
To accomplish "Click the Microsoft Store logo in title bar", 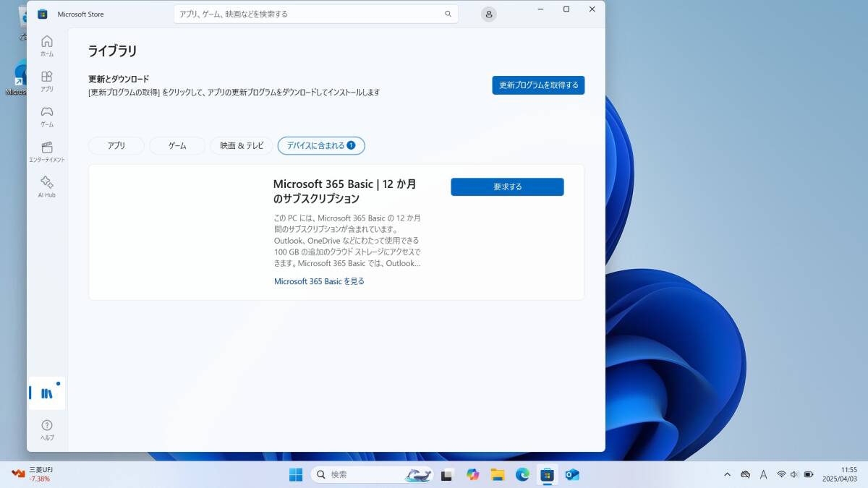I will pos(43,14).
